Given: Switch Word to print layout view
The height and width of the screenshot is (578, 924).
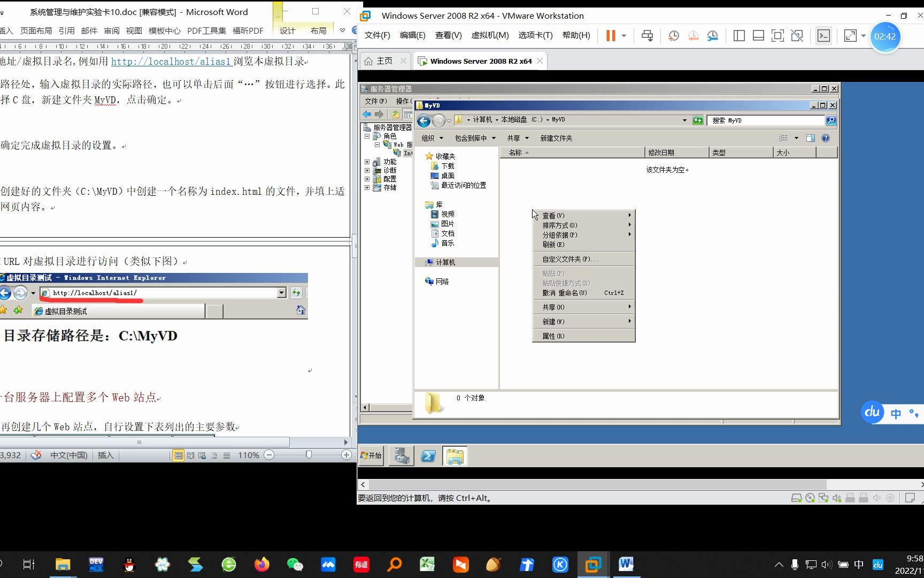Looking at the screenshot, I should click(178, 455).
